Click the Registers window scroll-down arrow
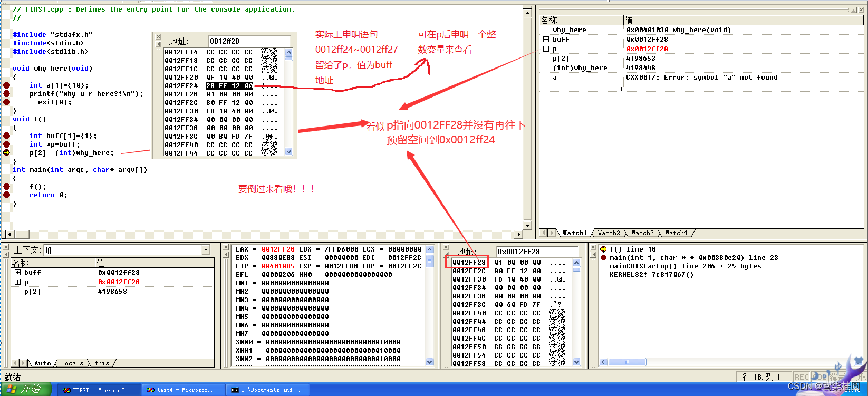 point(429,362)
